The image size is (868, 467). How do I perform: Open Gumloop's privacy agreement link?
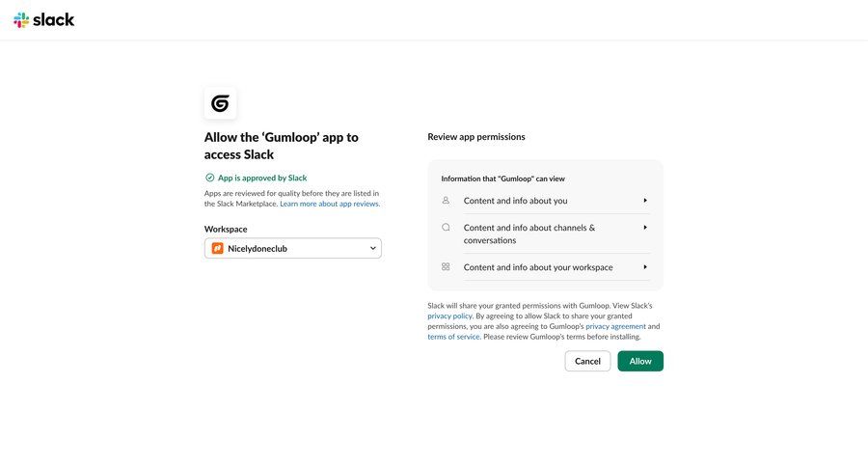click(x=615, y=326)
